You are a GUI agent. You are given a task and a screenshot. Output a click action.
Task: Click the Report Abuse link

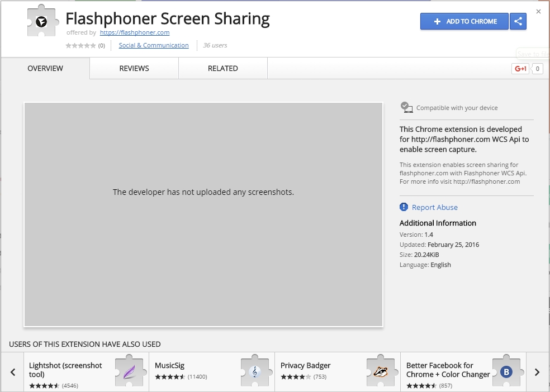435,207
